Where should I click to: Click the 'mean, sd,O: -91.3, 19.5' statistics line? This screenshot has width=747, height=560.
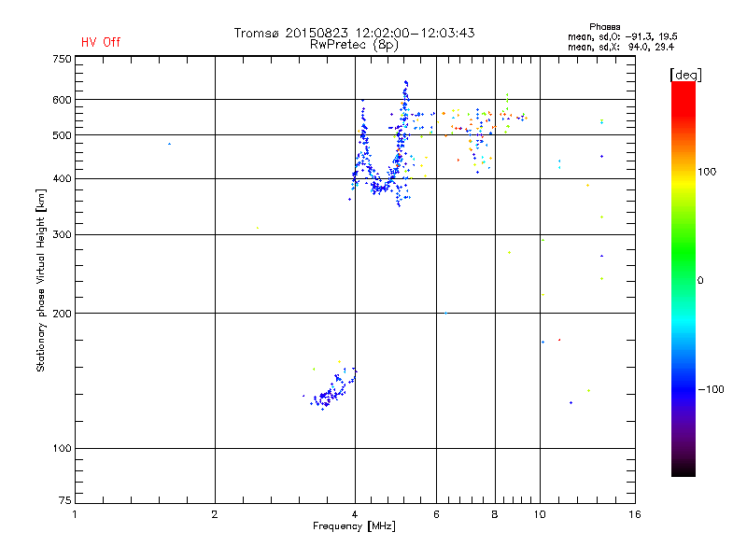623,36
